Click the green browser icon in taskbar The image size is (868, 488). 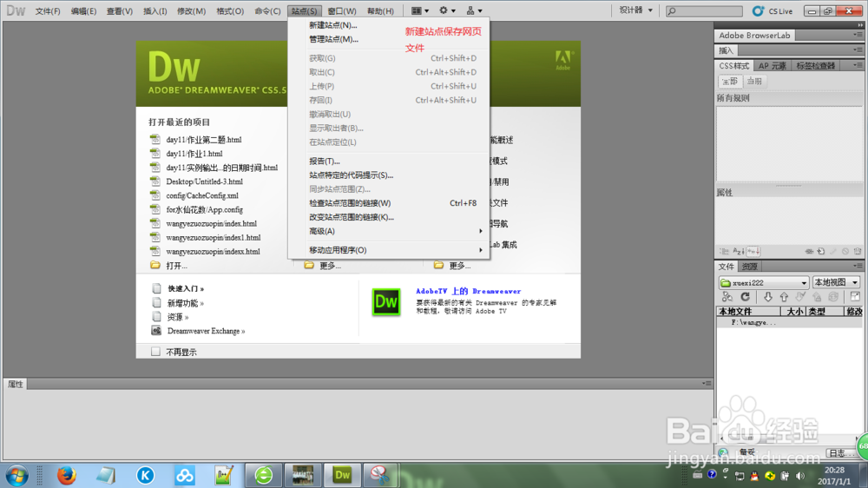pyautogui.click(x=264, y=475)
